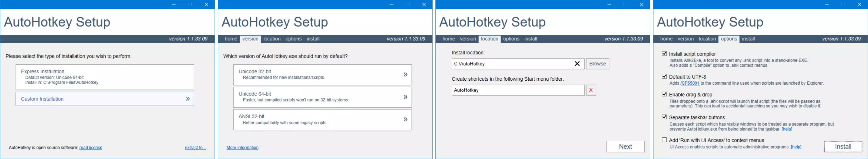This screenshot has width=868, height=159.
Task: Open help link for UI Access
Action: point(796,147)
